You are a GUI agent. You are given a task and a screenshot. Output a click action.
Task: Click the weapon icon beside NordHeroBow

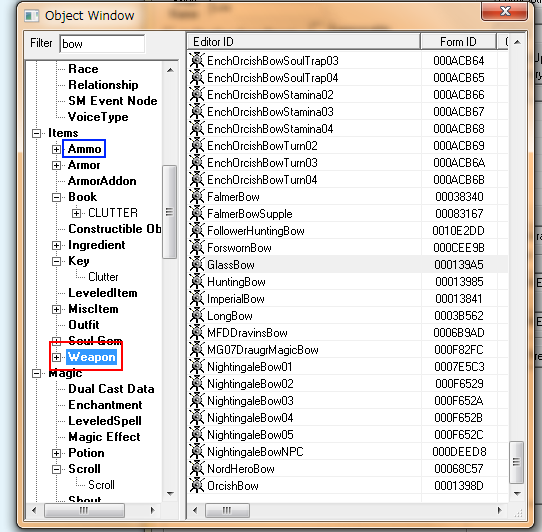(x=197, y=469)
